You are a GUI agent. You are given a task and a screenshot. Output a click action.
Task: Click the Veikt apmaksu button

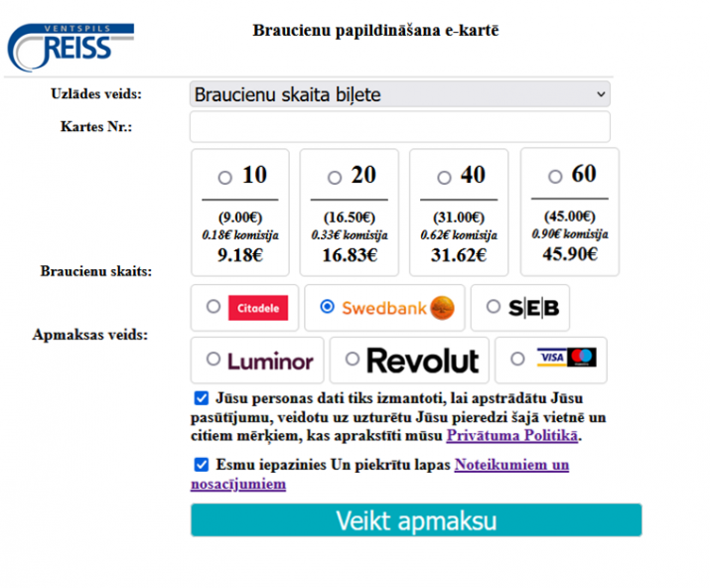(416, 520)
